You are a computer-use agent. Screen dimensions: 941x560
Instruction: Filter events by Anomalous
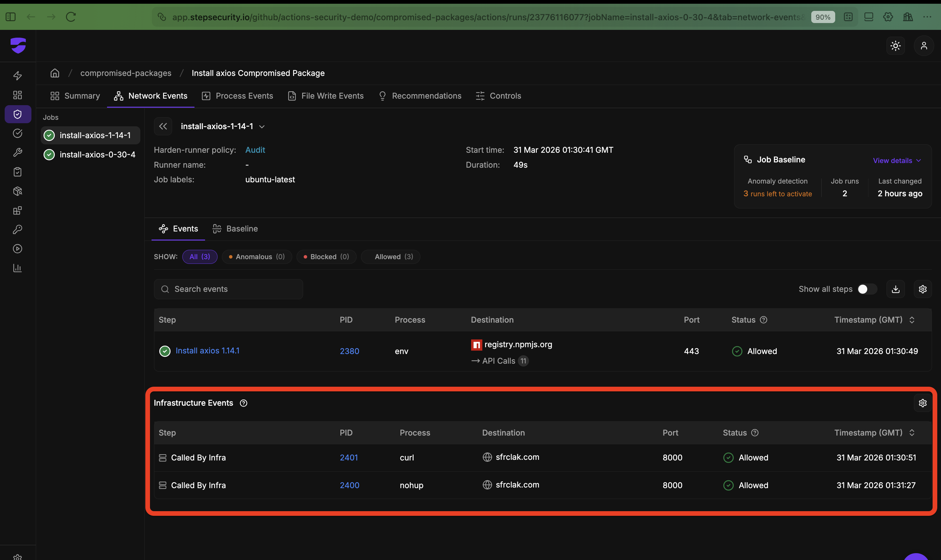(x=257, y=257)
